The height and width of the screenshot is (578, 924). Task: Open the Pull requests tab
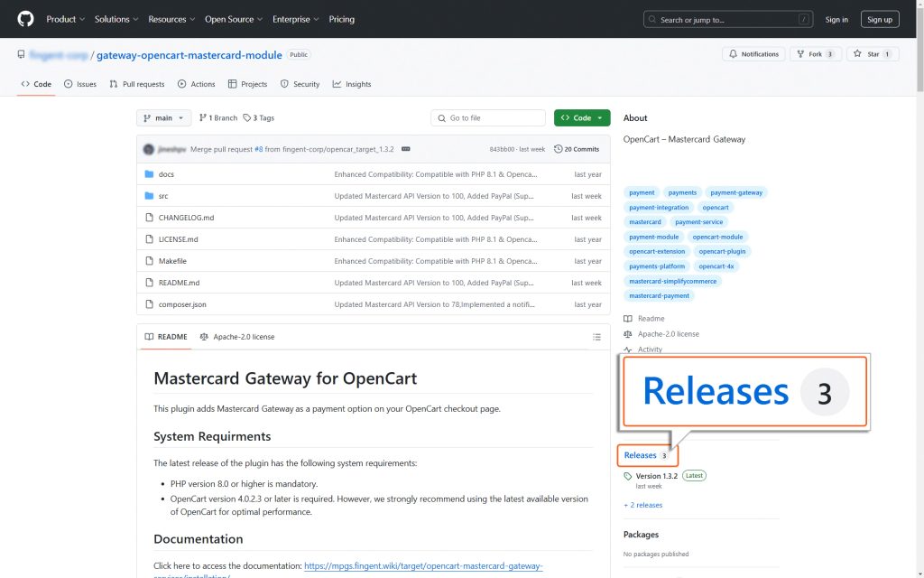pyautogui.click(x=137, y=84)
